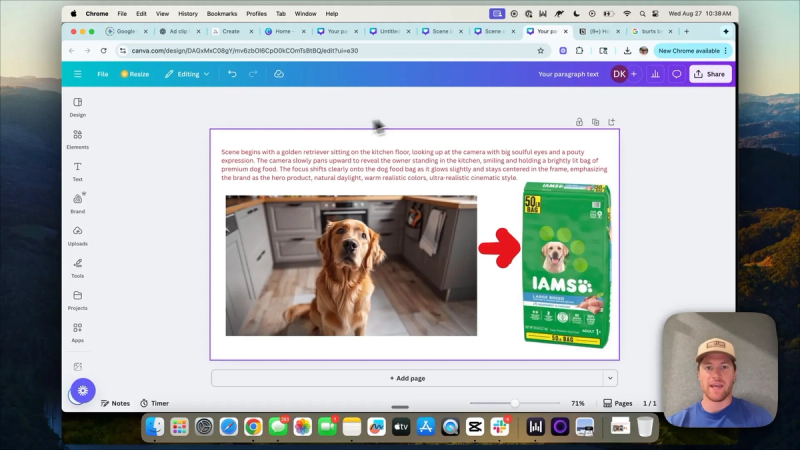The image size is (800, 450).
Task: Open Finder in the Dock
Action: coord(155,427)
